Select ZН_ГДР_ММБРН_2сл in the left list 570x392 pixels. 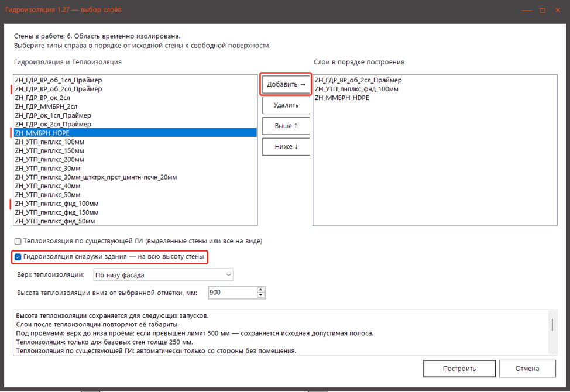click(x=135, y=106)
